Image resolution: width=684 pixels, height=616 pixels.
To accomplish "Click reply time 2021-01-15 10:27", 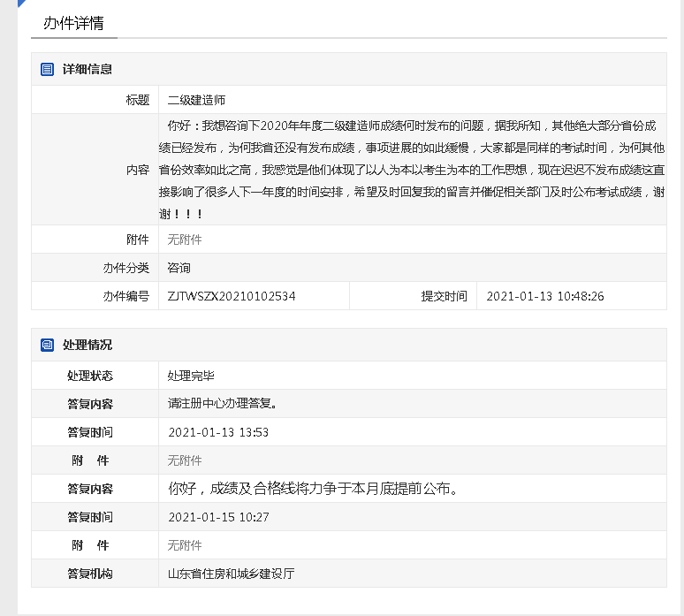I will 218,517.
